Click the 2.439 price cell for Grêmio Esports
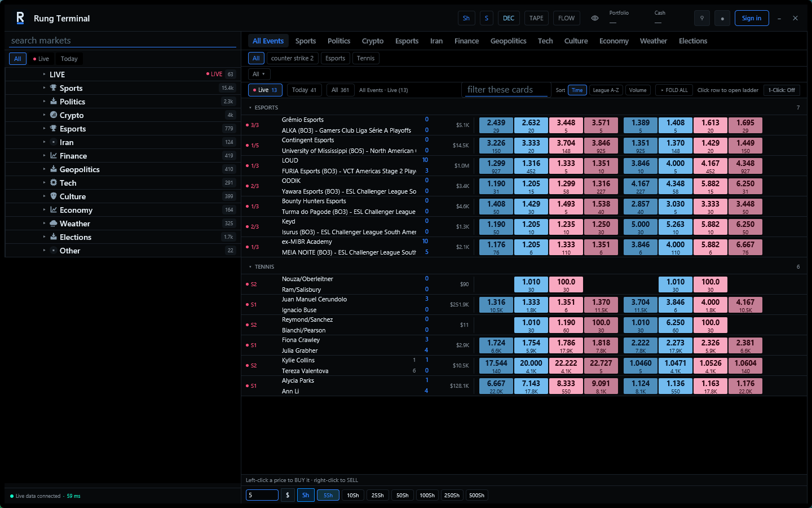This screenshot has height=508, width=812. tap(496, 125)
